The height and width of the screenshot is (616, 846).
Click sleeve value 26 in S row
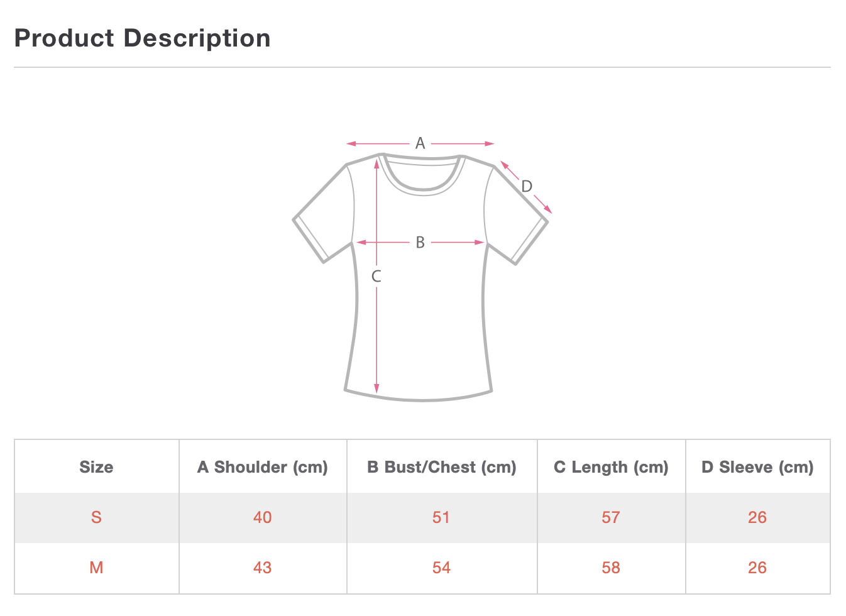(757, 517)
